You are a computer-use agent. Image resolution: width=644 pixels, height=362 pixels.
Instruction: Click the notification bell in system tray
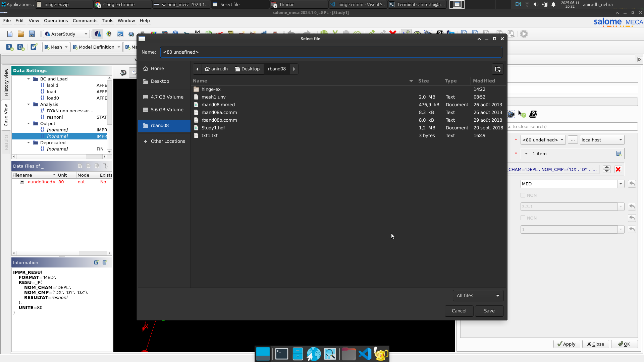click(553, 4)
